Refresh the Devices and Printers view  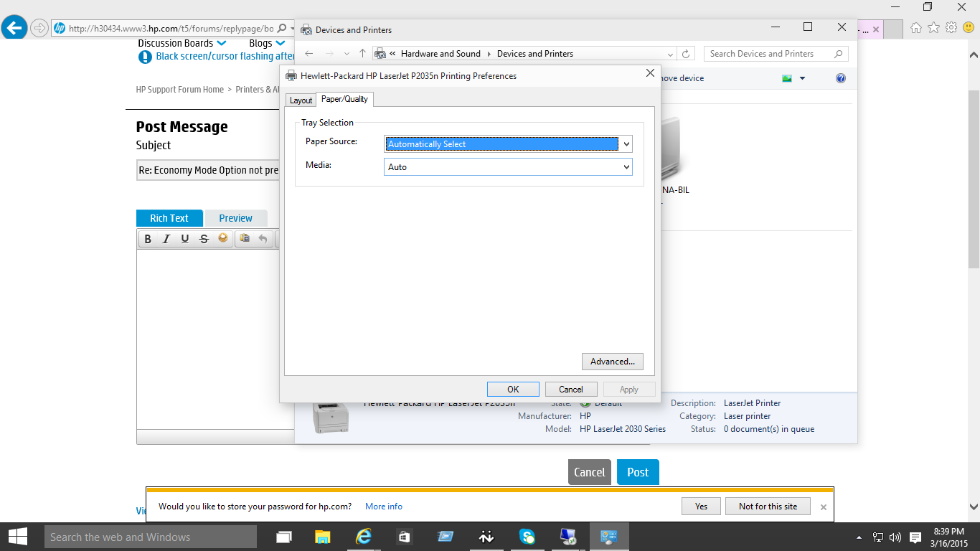[x=686, y=54]
